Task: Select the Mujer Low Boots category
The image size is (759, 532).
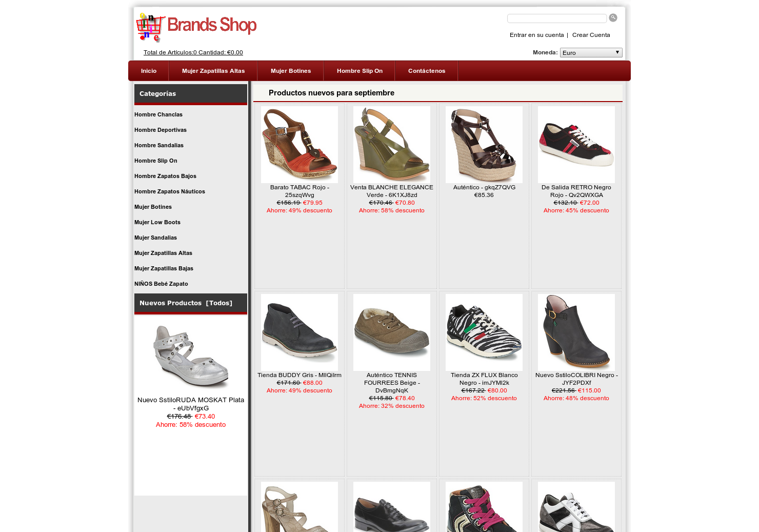Action: point(157,222)
